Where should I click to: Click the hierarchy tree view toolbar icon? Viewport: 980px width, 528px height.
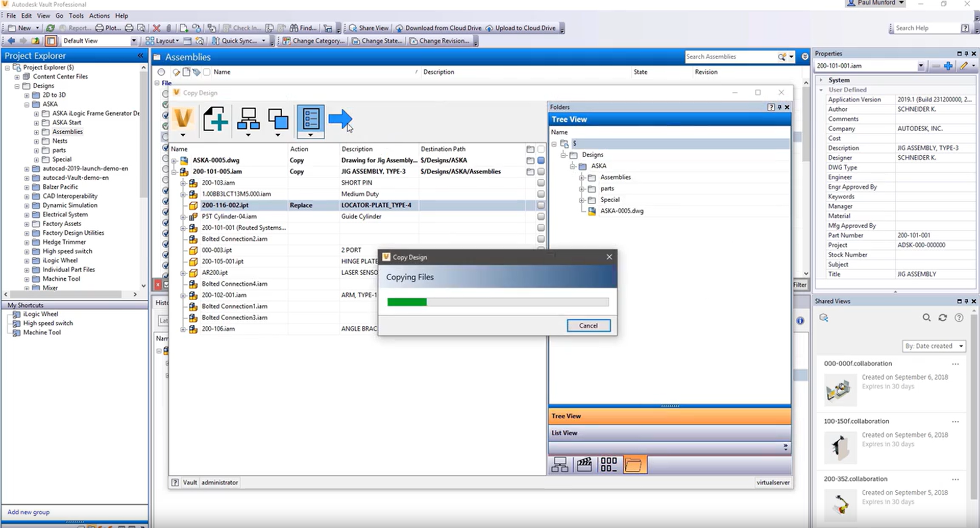pos(248,121)
